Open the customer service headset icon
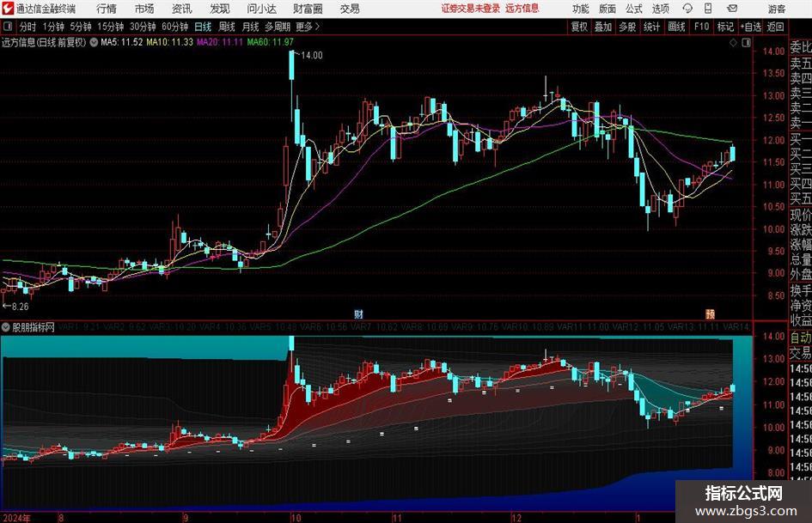Viewport: 812px width, 523px height. tap(687, 9)
